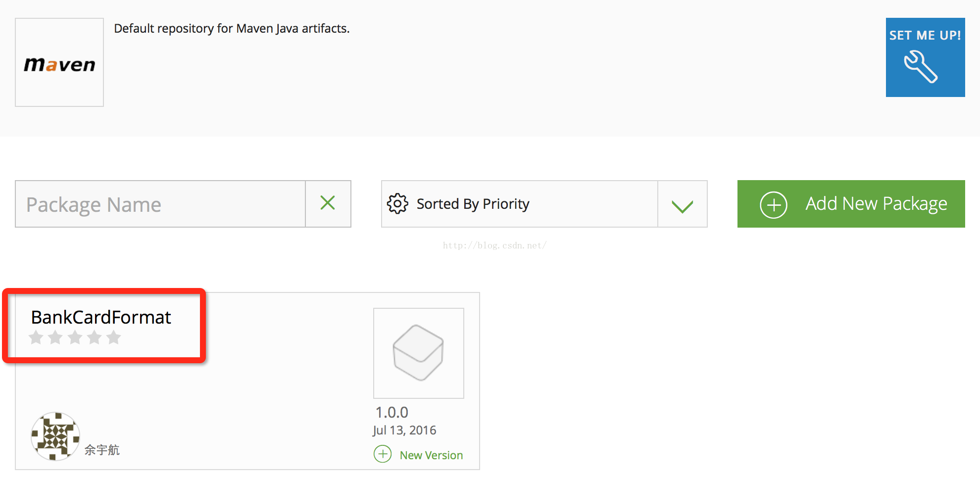Image resolution: width=980 pixels, height=480 pixels.
Task: Open version 1.0.0 of the package
Action: [392, 412]
